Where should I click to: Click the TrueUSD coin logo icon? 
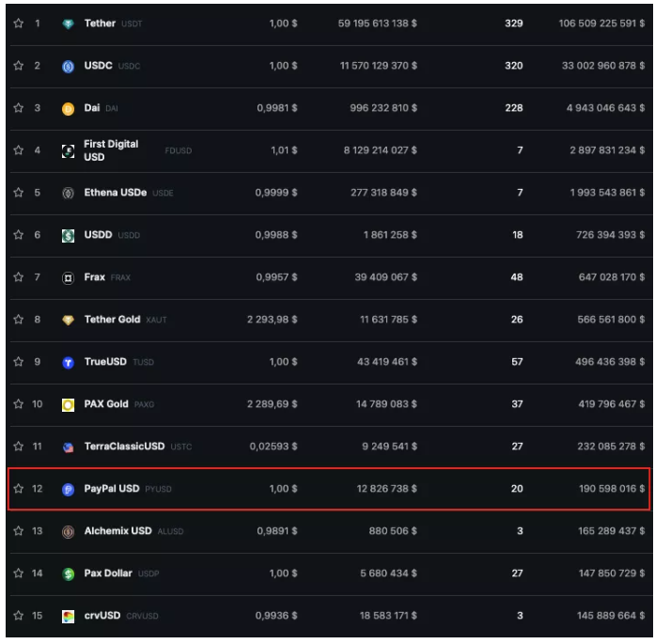tap(68, 362)
